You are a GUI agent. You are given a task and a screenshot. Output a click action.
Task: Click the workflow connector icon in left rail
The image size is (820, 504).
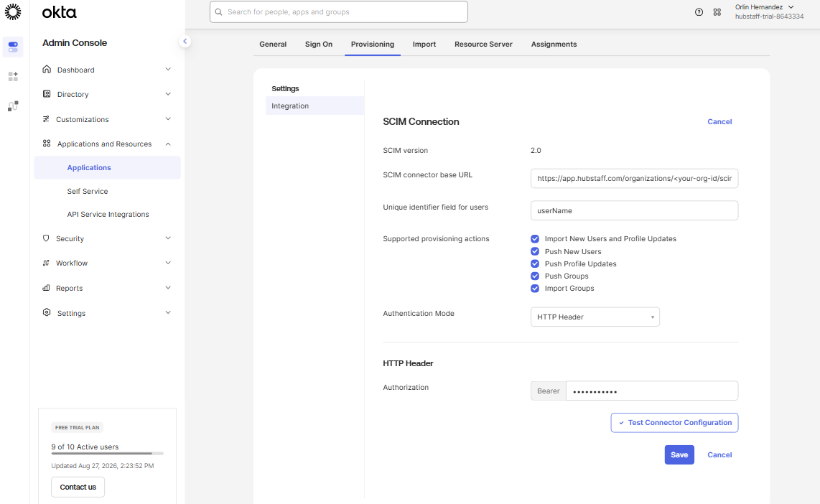click(x=13, y=106)
